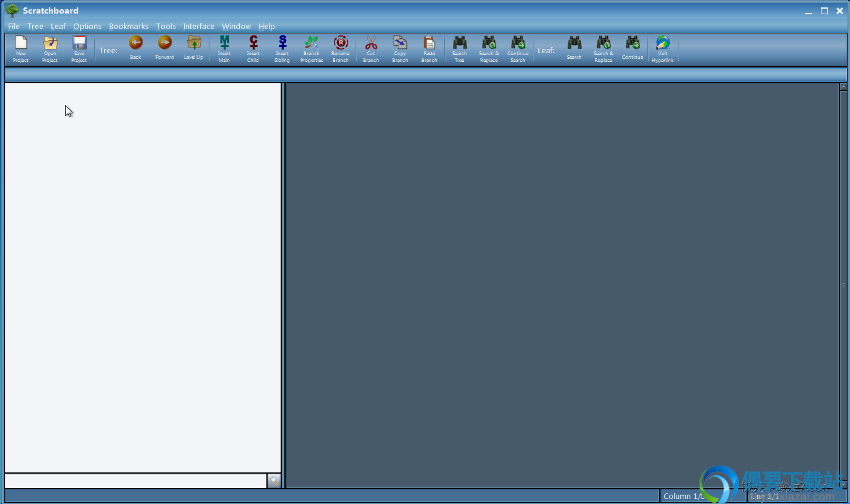Search Tree with binoculars
Screen dimensions: 850x504
460,50
